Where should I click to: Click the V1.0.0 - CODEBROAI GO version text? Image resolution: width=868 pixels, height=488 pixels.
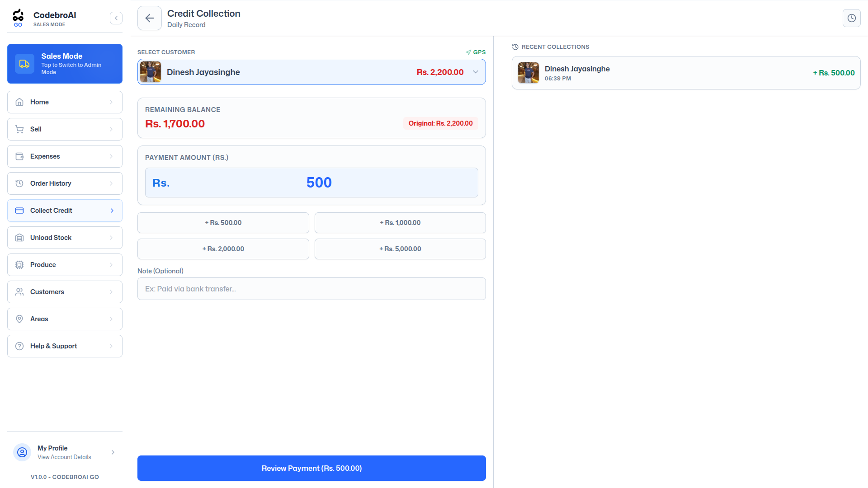[65, 477]
